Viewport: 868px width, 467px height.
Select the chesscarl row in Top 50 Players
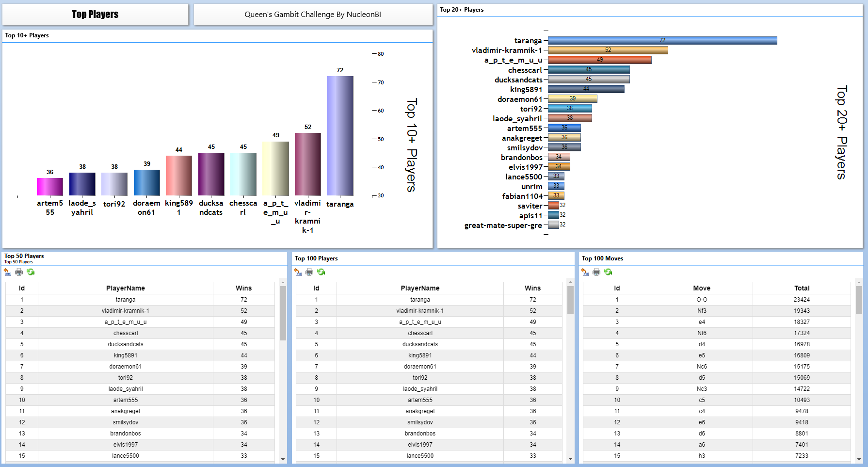125,333
